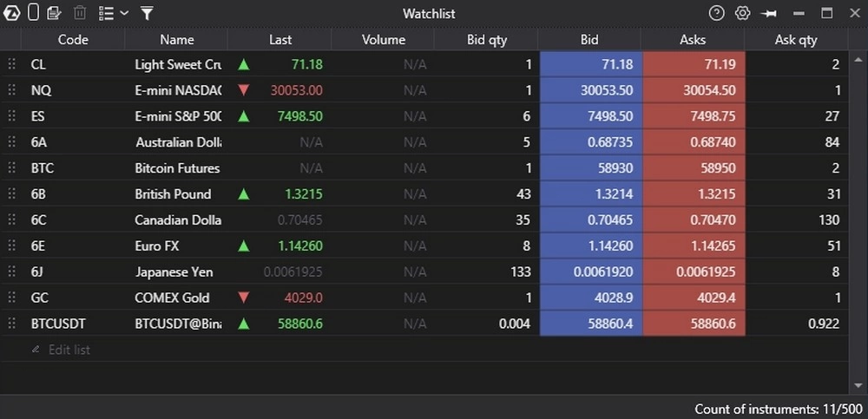Viewport: 868px width, 419px height.
Task: Click the window linking icon beside logo
Action: pyautogui.click(x=33, y=12)
